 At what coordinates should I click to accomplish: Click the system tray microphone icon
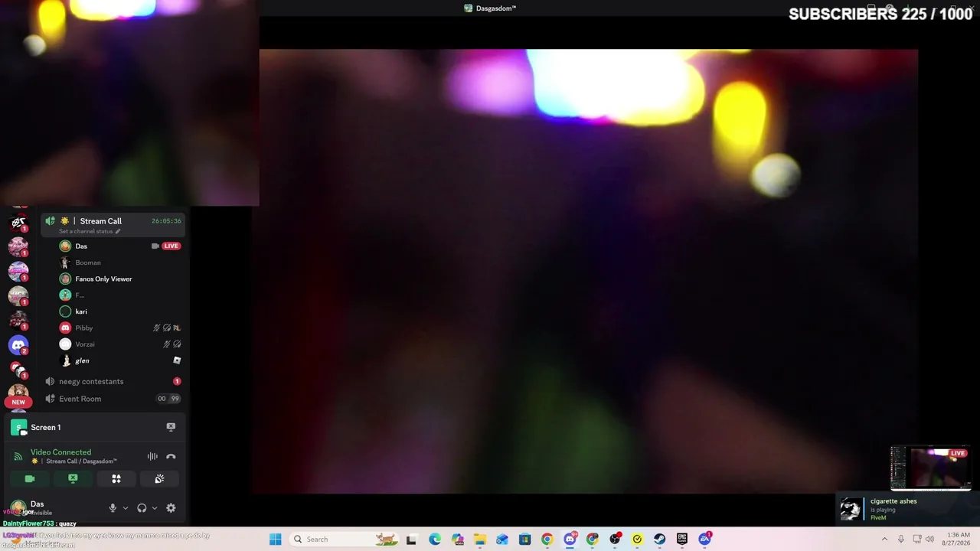[901, 539]
